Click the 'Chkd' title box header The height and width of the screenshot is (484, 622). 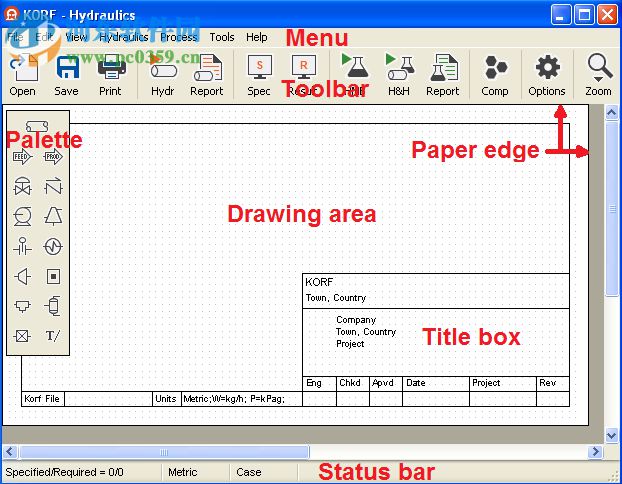(349, 383)
